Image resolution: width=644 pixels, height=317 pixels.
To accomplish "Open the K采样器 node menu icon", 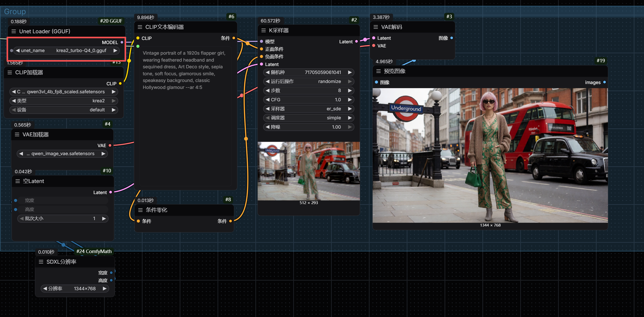I will point(264,30).
